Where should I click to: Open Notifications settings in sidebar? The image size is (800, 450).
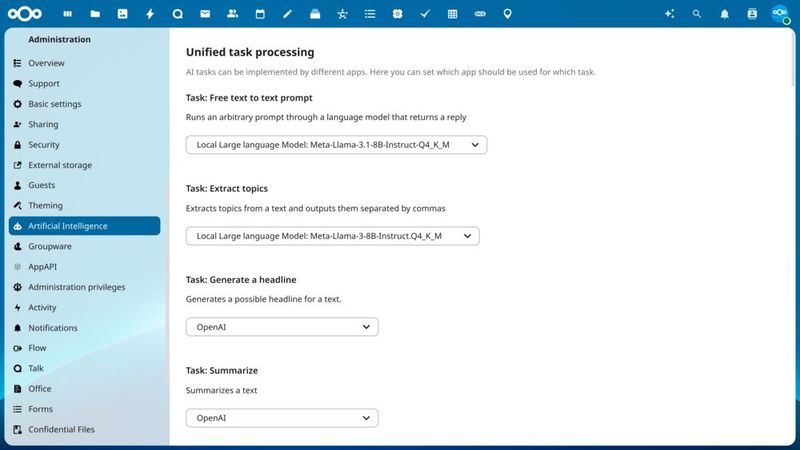click(x=84, y=328)
